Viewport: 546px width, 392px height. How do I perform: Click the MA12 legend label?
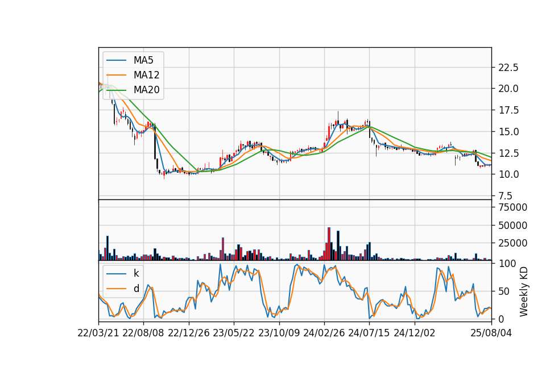(146, 75)
